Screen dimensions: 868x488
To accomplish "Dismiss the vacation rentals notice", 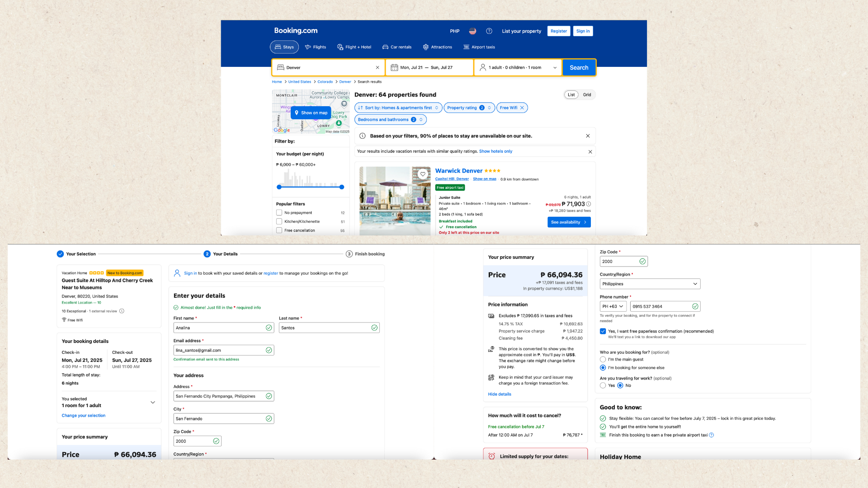I will pos(590,152).
